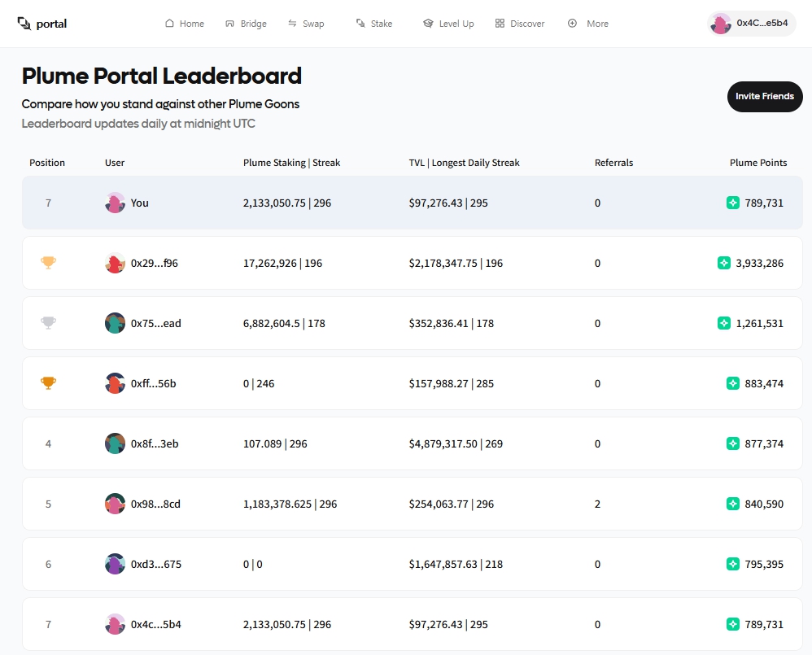Click the avatar of user 0x98...8cd

115,504
